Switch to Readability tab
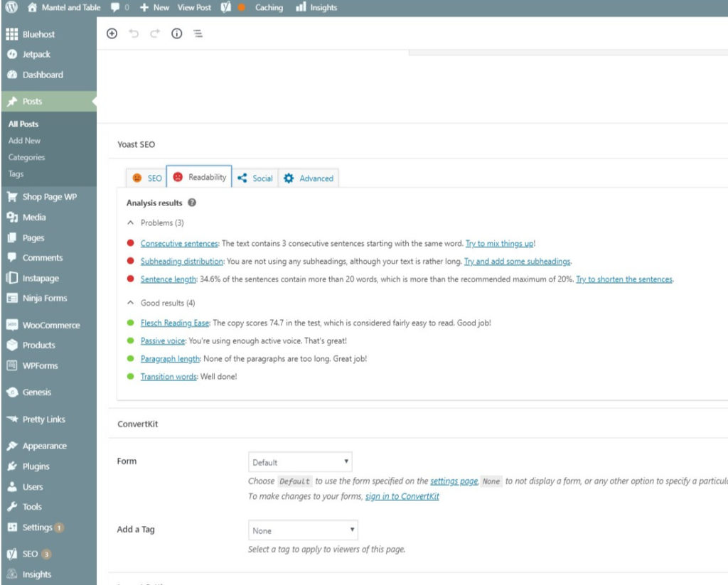The height and width of the screenshot is (585, 728). click(199, 177)
